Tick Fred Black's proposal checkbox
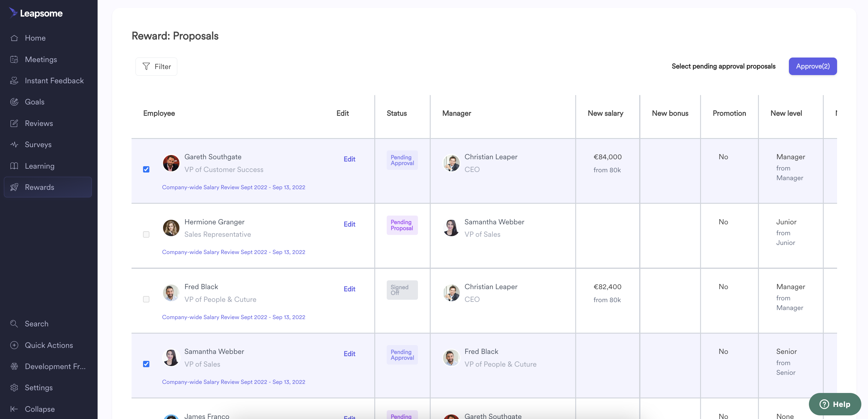 coord(146,299)
